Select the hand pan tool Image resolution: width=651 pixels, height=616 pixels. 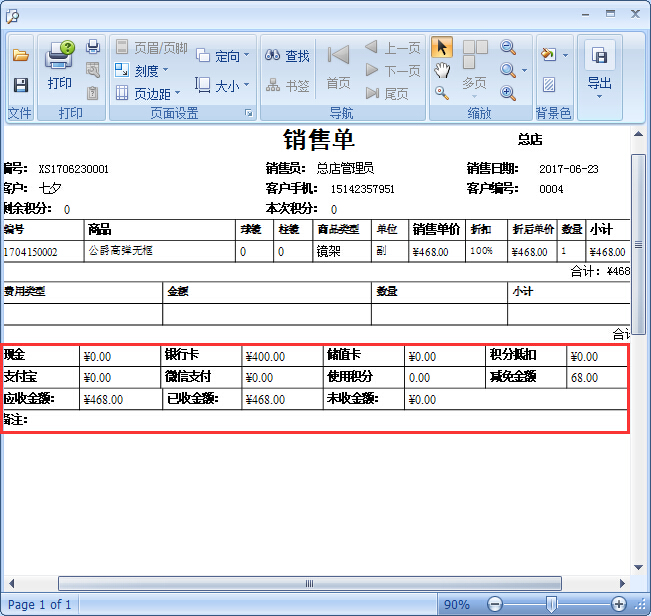click(442, 70)
